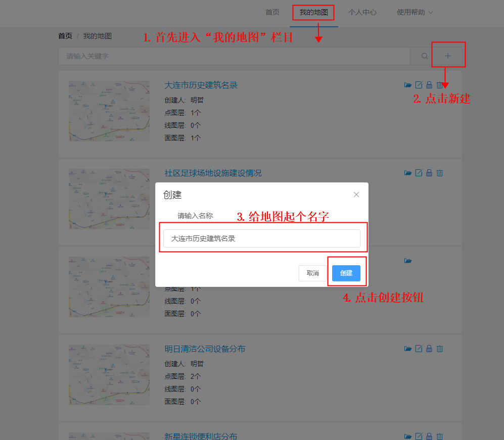Click edit icon for 新星连锁便利店分布
Screen dimensions: 504x440
419,436
